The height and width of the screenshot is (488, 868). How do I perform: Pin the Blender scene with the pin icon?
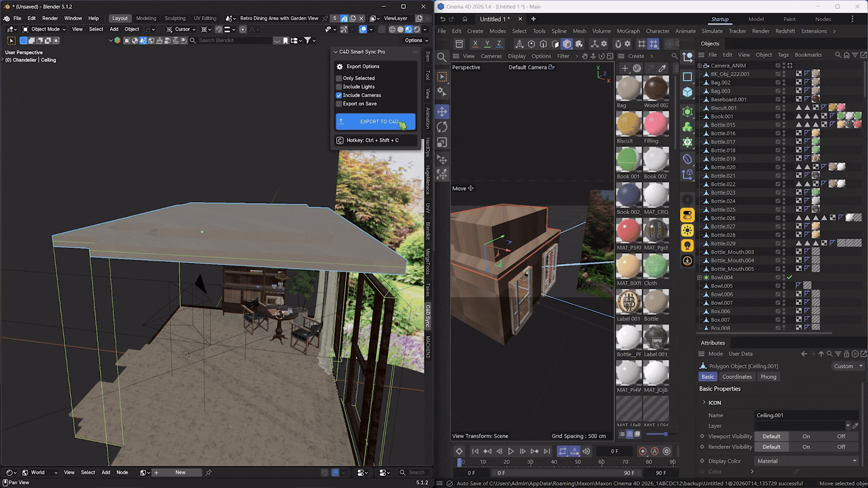point(325,19)
